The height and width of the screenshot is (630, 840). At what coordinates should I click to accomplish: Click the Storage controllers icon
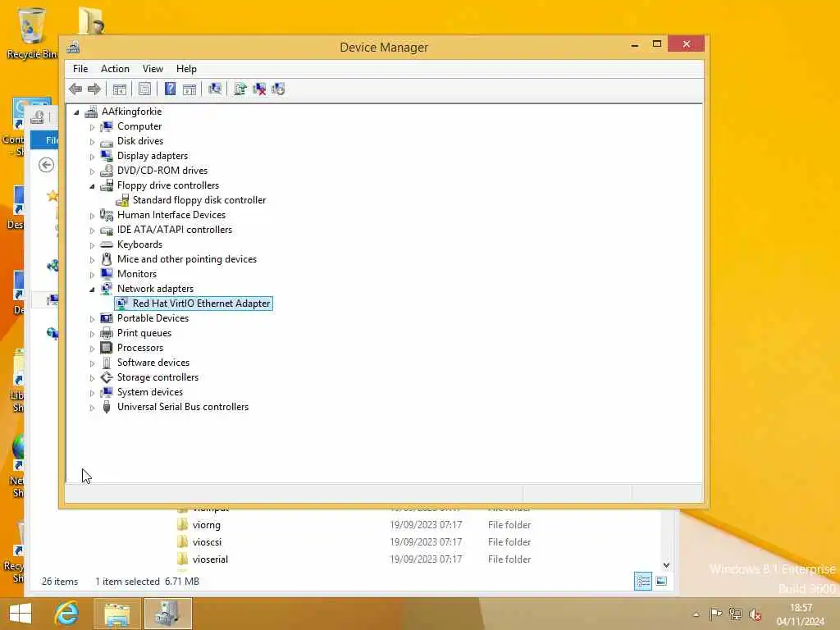107,377
